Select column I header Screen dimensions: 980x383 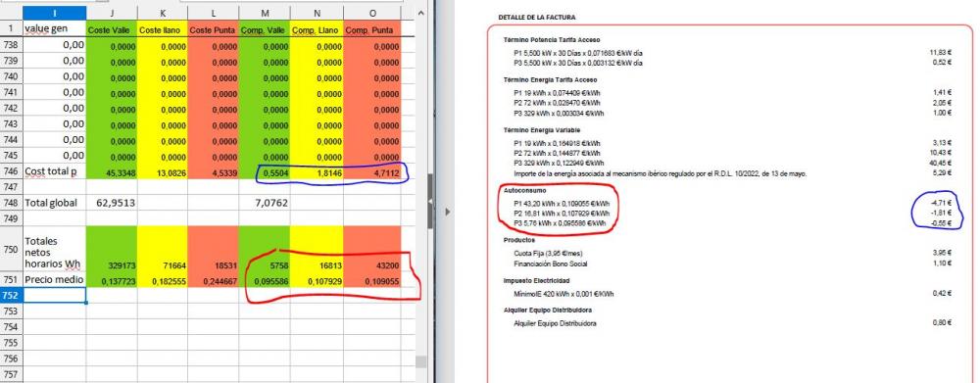coord(54,13)
